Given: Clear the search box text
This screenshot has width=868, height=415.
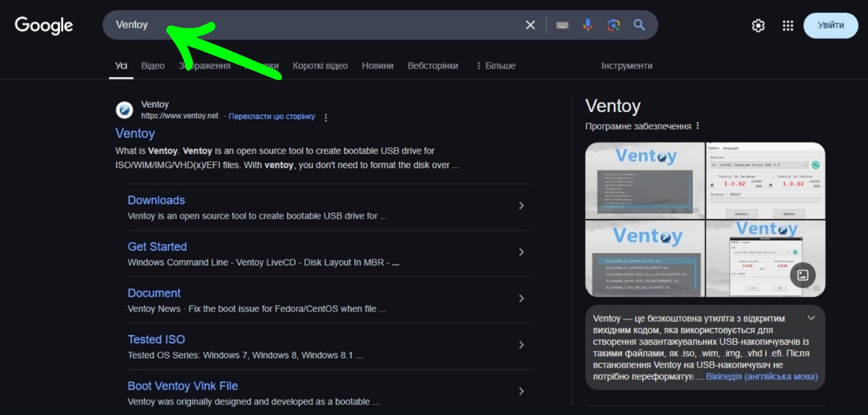Looking at the screenshot, I should [530, 25].
